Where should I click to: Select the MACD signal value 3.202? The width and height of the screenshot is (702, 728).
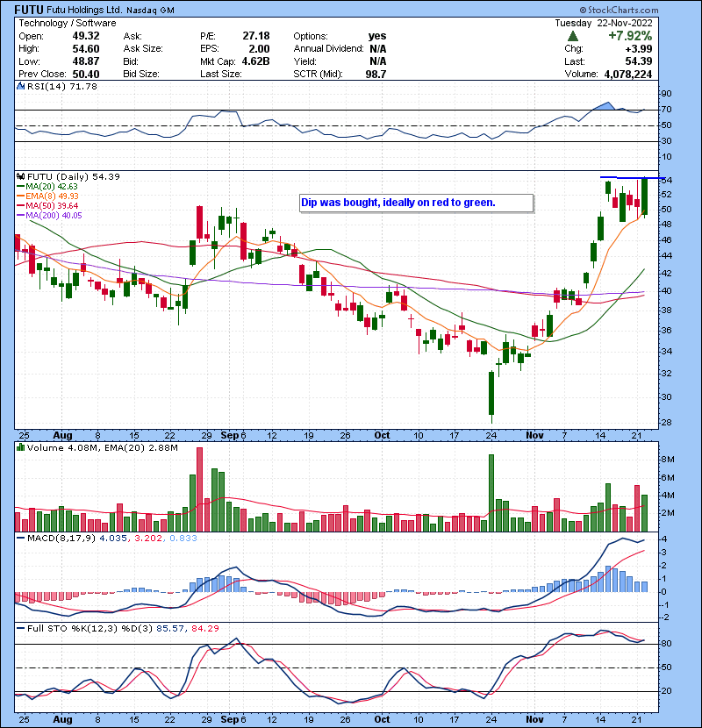click(x=148, y=539)
